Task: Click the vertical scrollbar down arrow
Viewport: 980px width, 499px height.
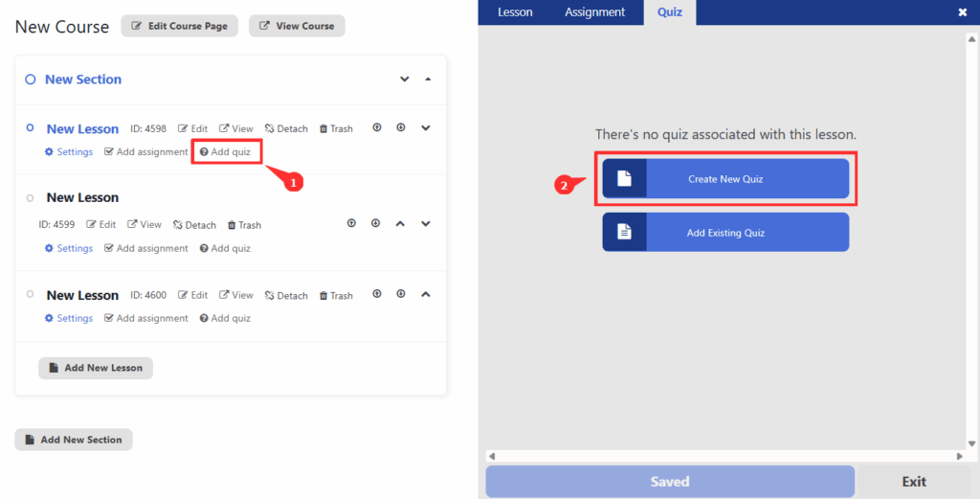Action: tap(970, 442)
